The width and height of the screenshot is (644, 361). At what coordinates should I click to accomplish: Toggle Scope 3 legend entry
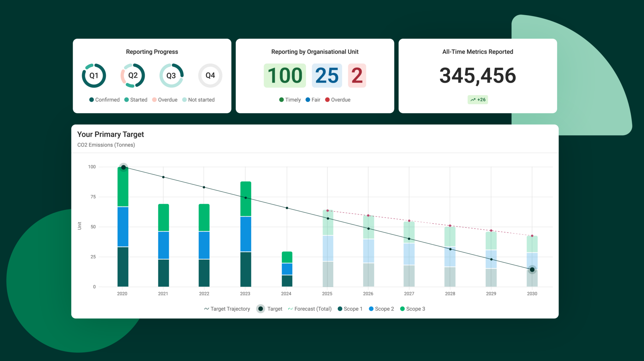[412, 309]
